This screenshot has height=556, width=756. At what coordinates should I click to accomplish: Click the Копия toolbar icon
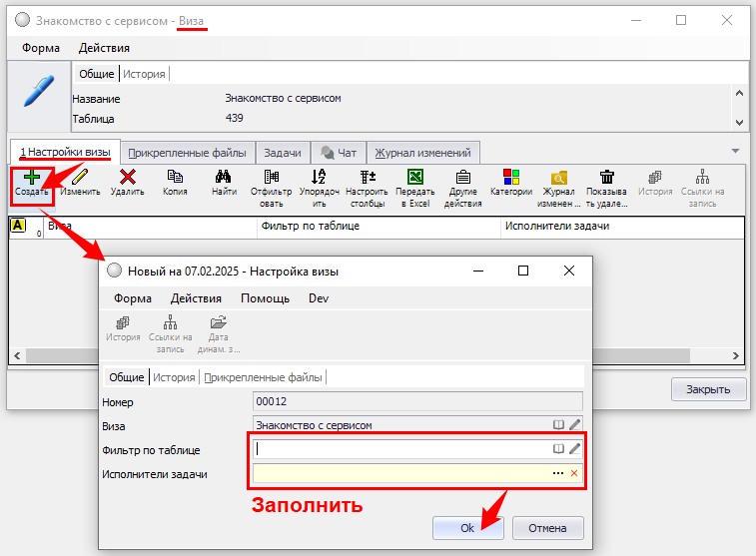(x=175, y=178)
